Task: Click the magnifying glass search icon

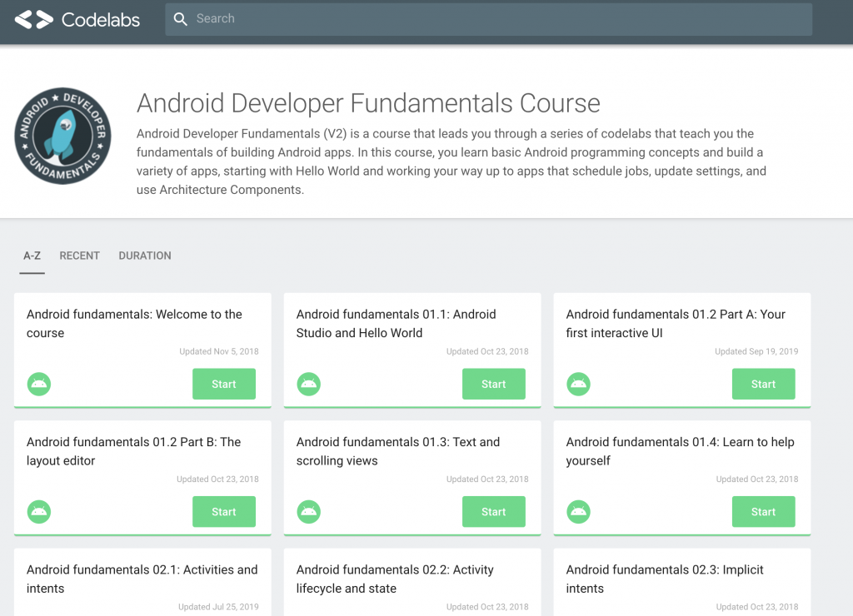Action: pos(180,19)
